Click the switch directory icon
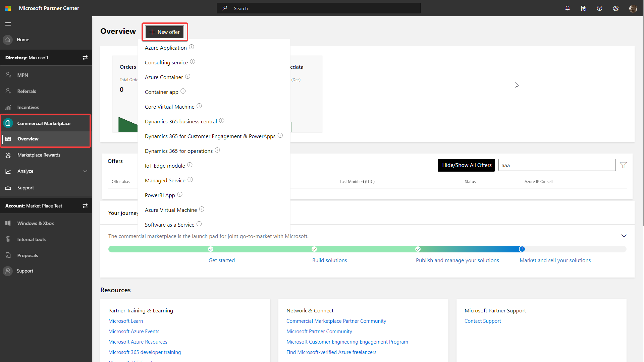This screenshot has height=362, width=644. coord(85,57)
